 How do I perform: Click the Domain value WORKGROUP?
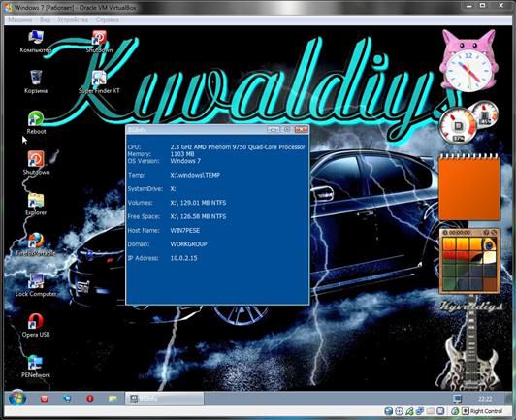click(x=188, y=244)
